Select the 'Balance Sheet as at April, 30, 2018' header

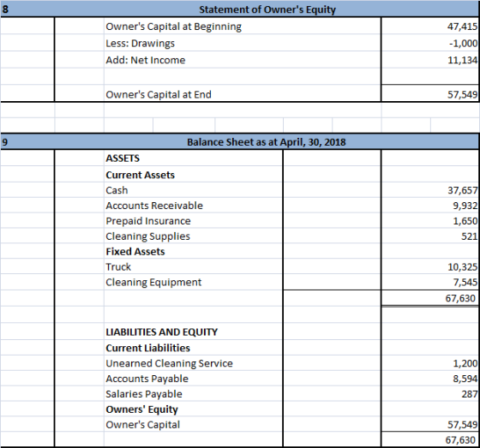(x=267, y=142)
